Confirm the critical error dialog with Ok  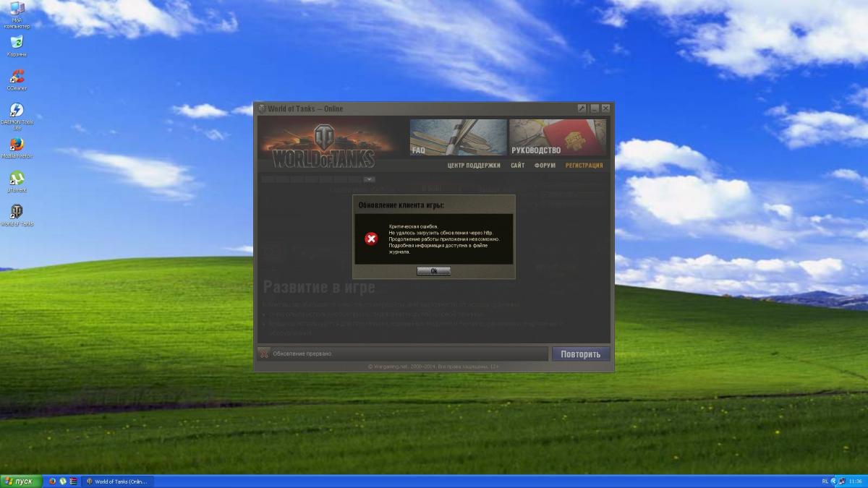[x=433, y=270]
